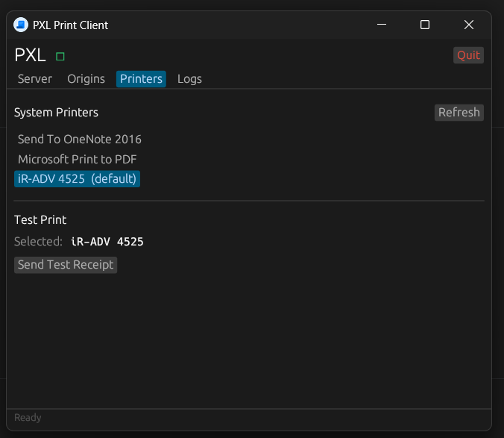View the Logs tab

[189, 79]
